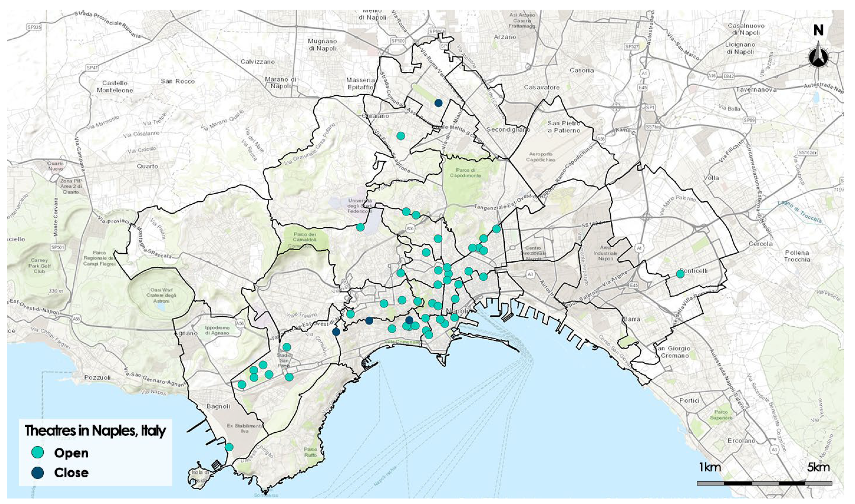Click the marker on Tangenziale northeast of centre
The width and height of the screenshot is (855, 504).
pos(496,229)
